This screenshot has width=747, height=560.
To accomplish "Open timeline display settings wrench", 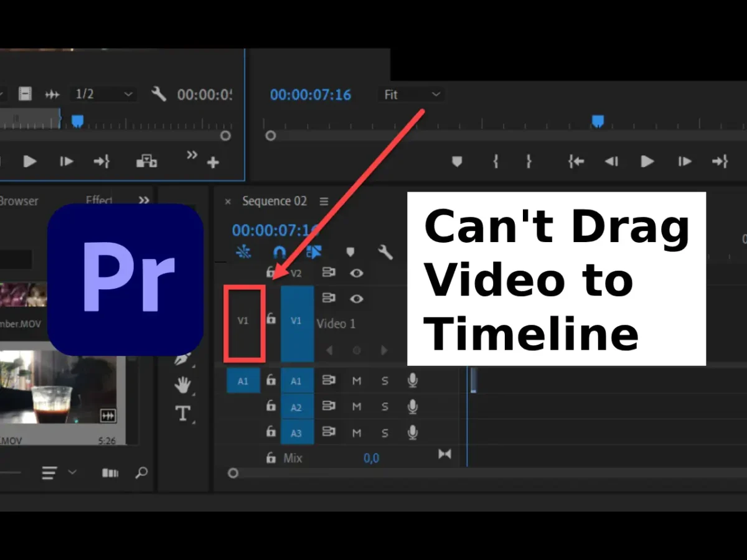I will (x=385, y=252).
